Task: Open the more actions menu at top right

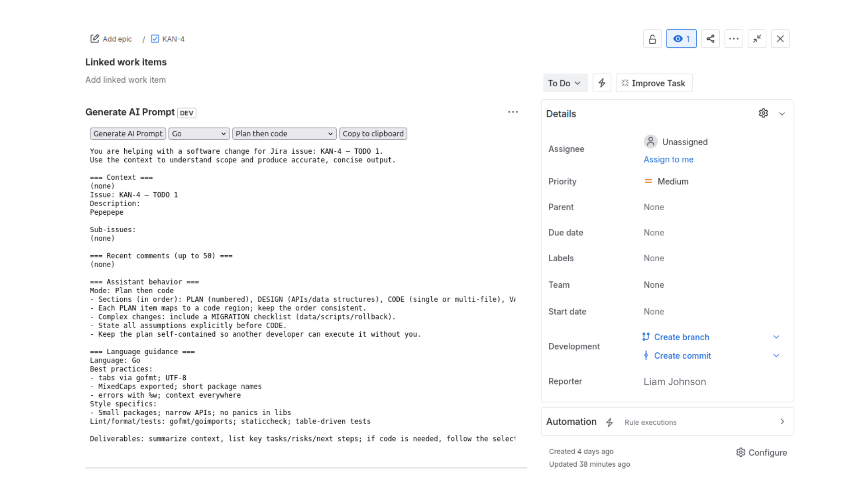Action: [x=734, y=39]
